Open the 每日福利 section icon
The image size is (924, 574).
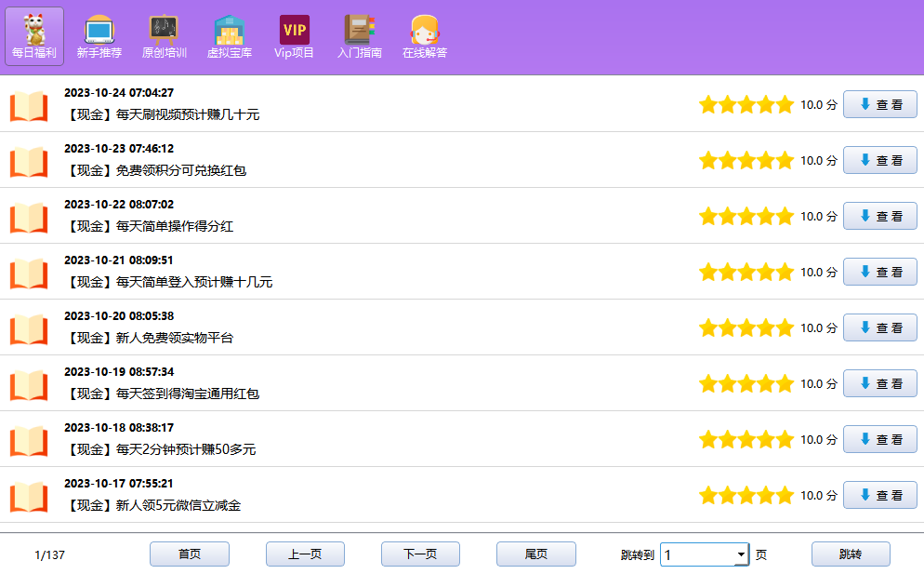pos(33,35)
